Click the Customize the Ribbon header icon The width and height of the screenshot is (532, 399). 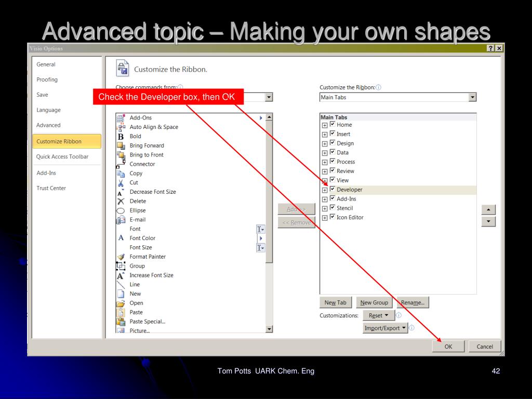(123, 68)
